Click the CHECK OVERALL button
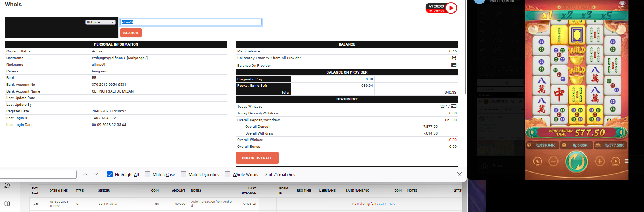This screenshot has width=644, height=212. pyautogui.click(x=257, y=158)
